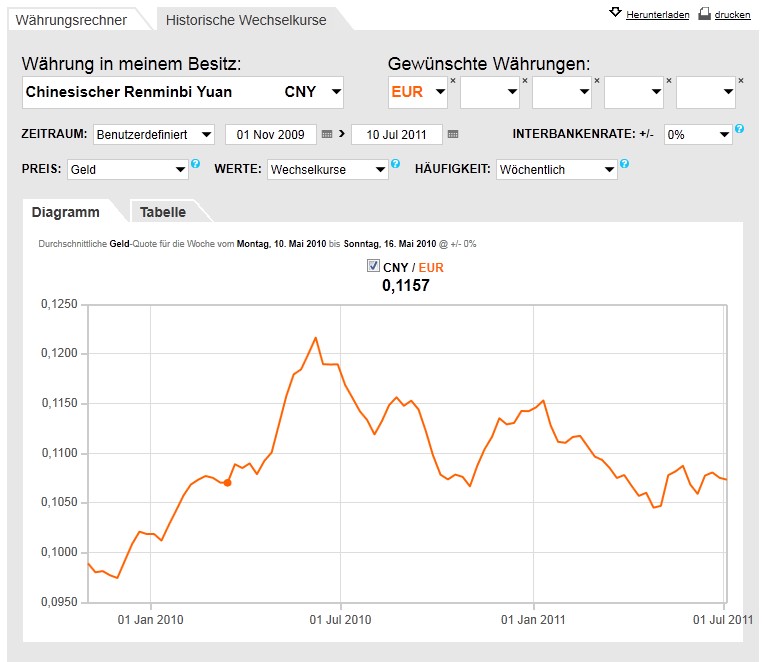
Task: Click the orange data point on chart line
Action: [228, 483]
